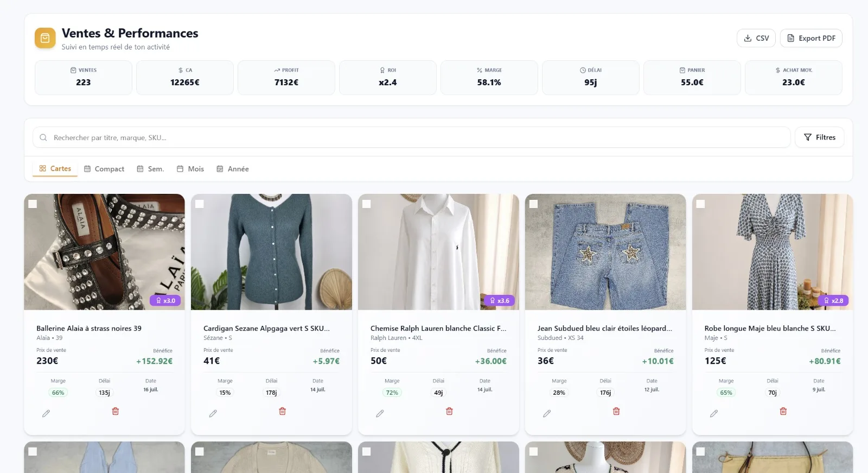The image size is (868, 473).
Task: Click the Ventes & Performances heading
Action: coord(130,33)
